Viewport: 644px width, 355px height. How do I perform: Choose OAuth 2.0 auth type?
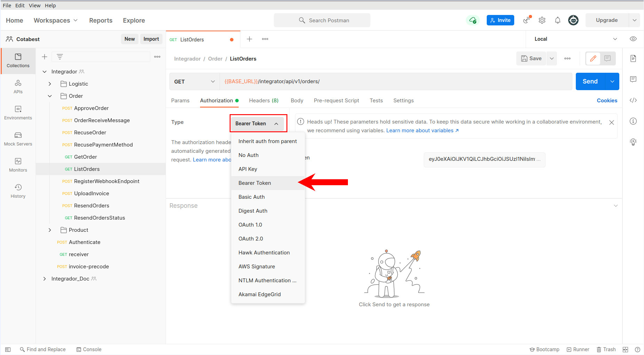(x=268, y=239)
